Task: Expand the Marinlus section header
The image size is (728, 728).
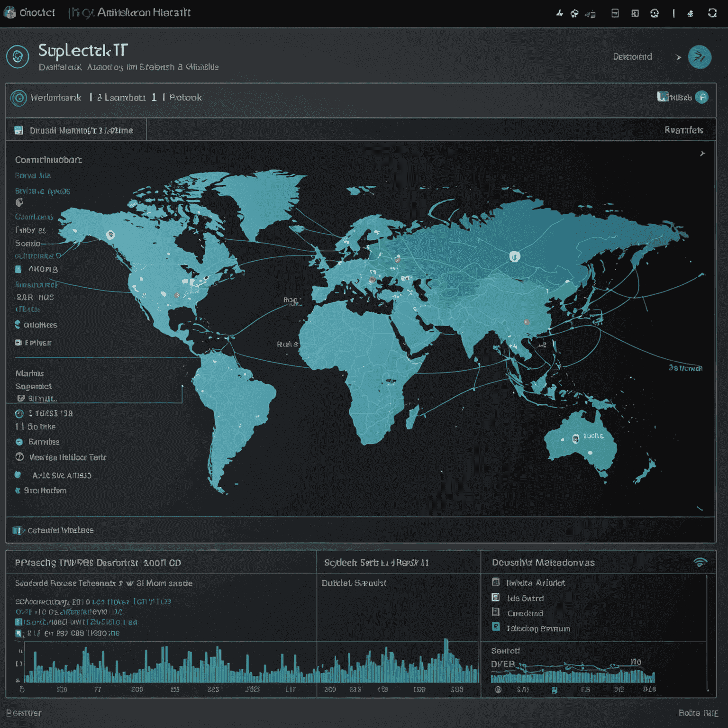Action: [x=29, y=373]
